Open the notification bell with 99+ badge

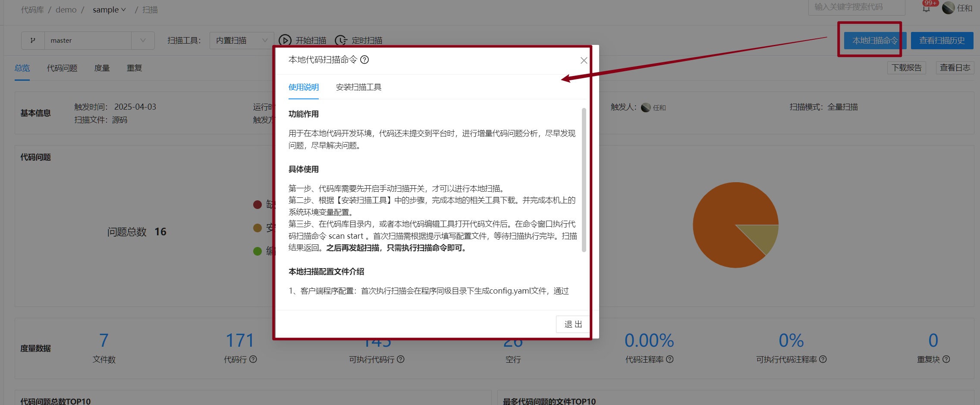[x=926, y=8]
